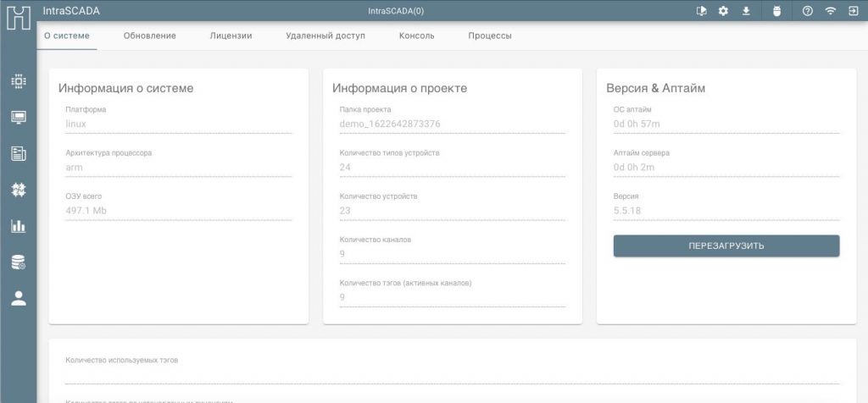The height and width of the screenshot is (403, 868).
Task: Open the "Консоль" tab
Action: pos(417,36)
